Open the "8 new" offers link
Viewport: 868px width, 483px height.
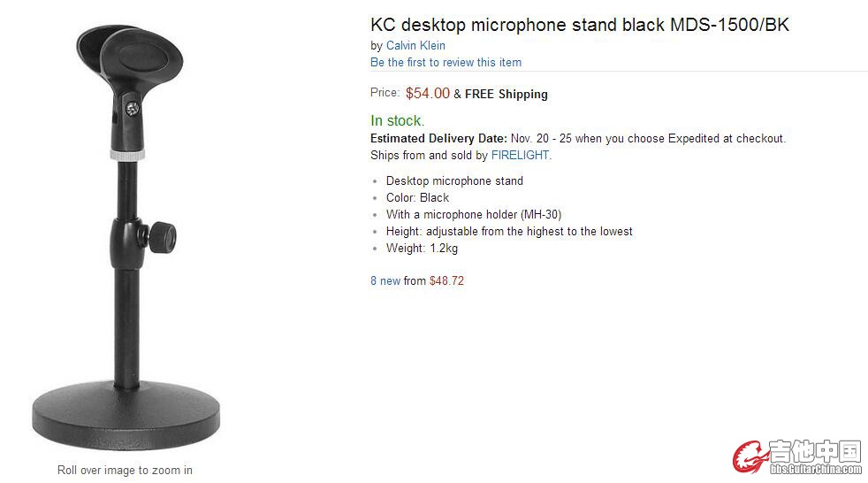[x=385, y=280]
